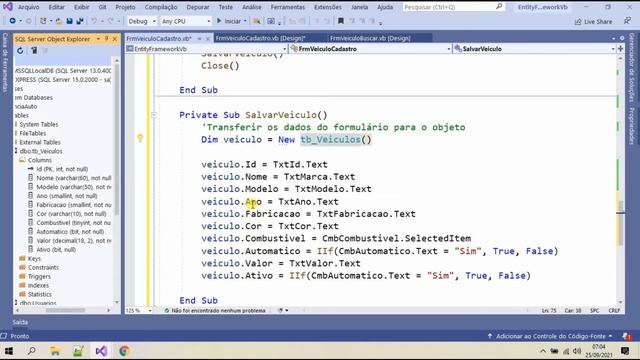Click the navigate backward toolbar icon
640x360 pixels.
(x=12, y=21)
